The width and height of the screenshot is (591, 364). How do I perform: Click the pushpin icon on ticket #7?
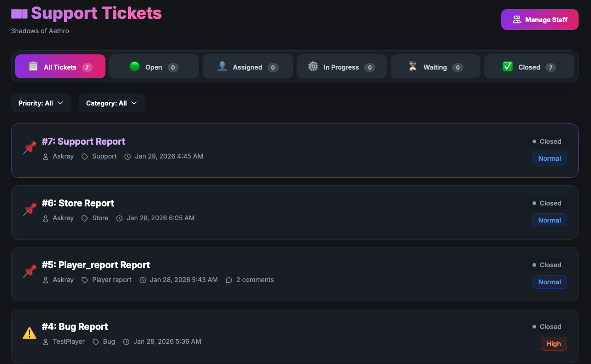pos(29,147)
